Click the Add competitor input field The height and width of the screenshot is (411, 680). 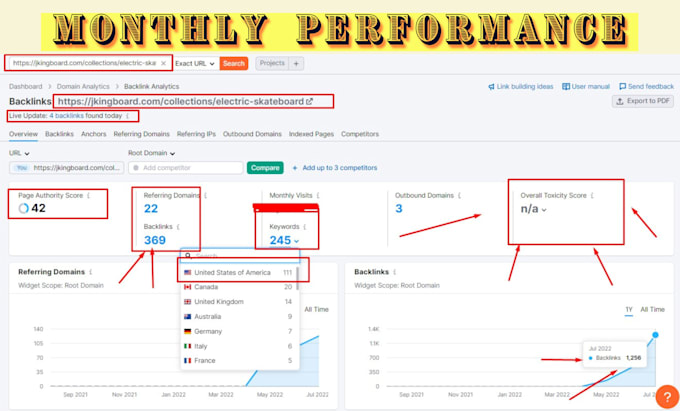186,168
